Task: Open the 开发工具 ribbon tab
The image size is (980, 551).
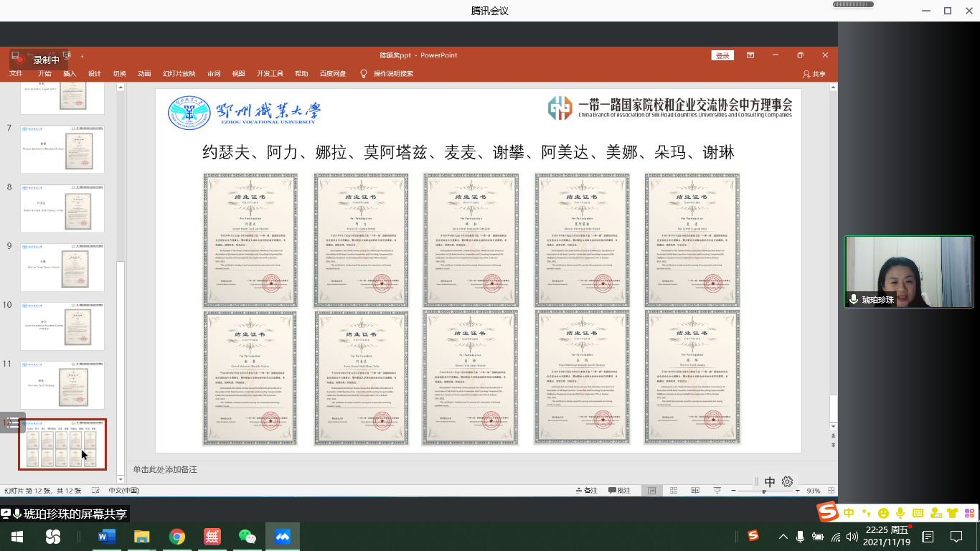Action: 270,74
